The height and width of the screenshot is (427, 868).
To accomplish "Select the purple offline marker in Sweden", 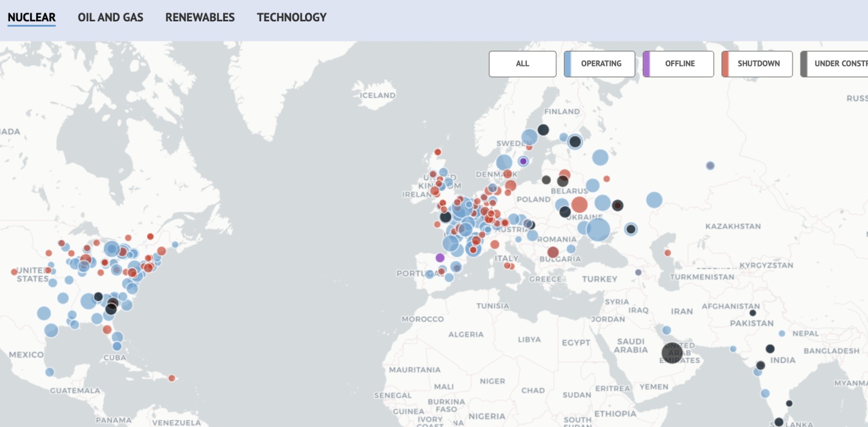I will coord(523,161).
